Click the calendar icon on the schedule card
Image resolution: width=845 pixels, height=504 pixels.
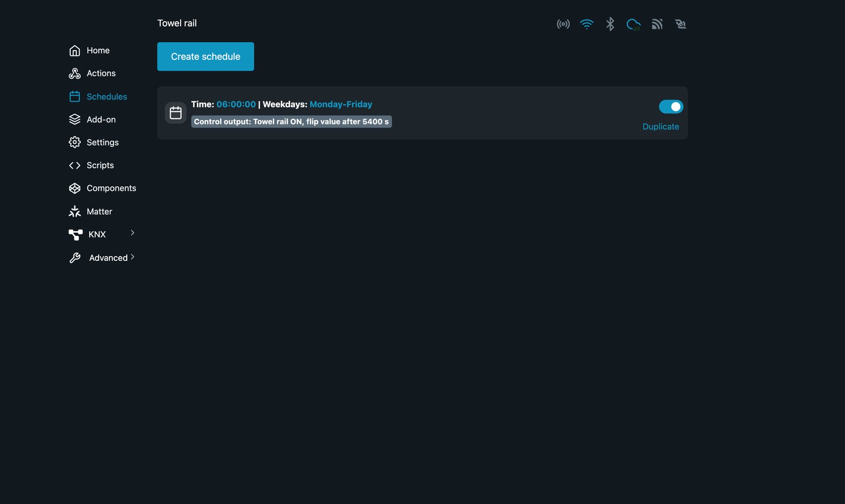pos(176,113)
